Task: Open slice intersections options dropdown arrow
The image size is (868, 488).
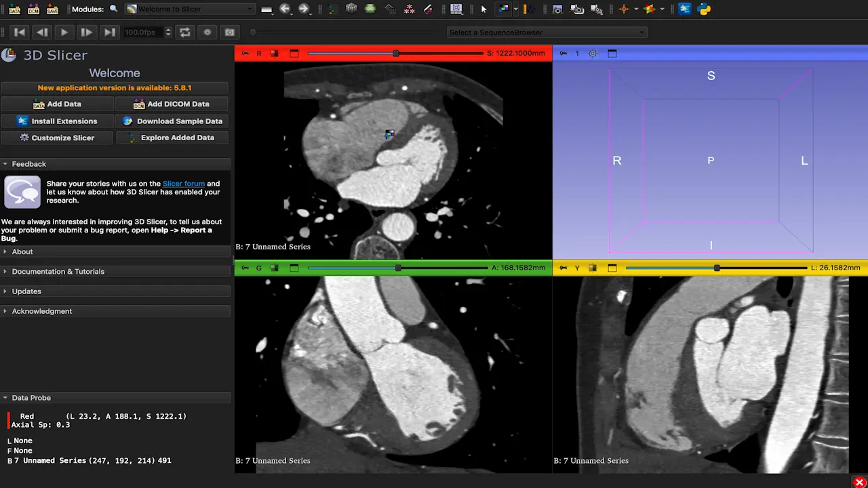Action: click(662, 9)
